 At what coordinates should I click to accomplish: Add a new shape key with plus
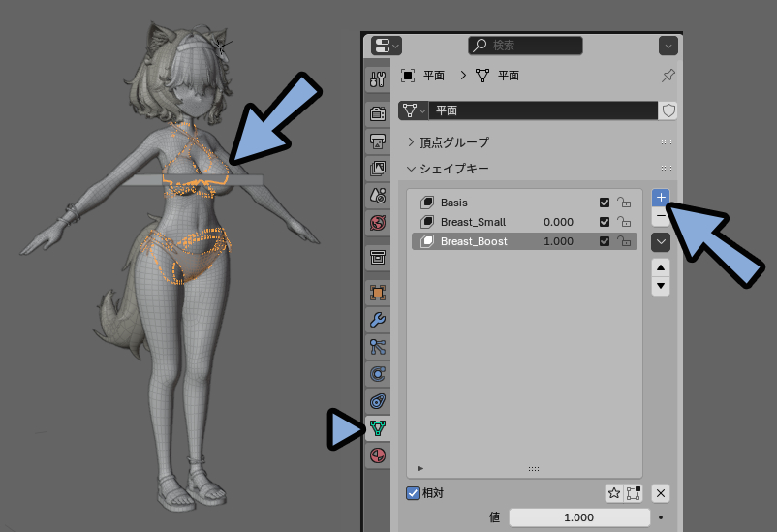tap(661, 198)
